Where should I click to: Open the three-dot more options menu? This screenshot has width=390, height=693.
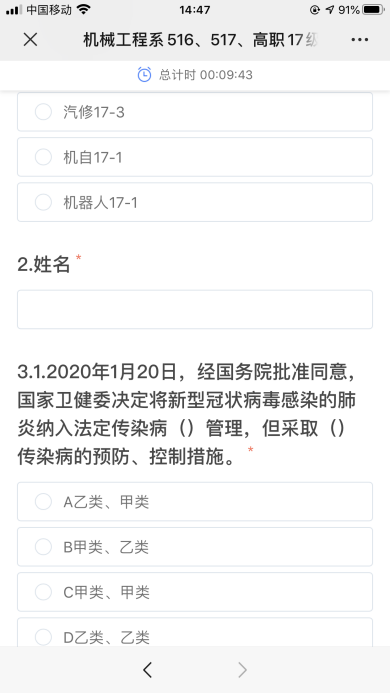click(359, 40)
